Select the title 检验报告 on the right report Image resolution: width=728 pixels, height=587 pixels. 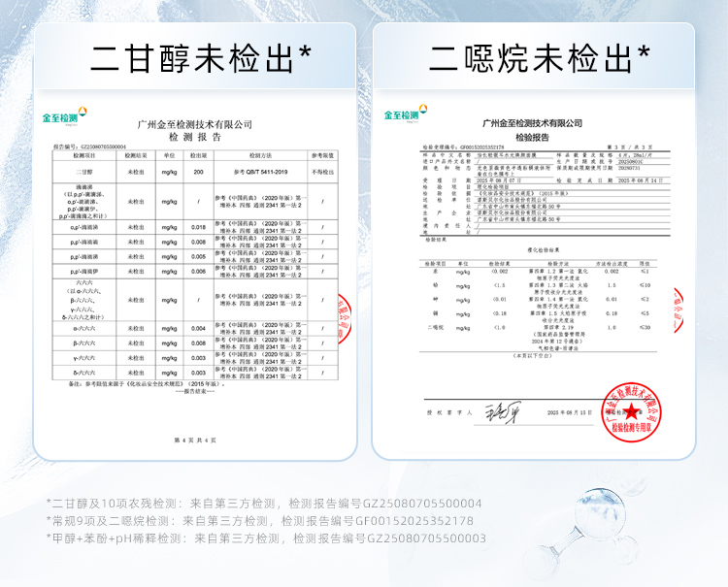click(532, 138)
